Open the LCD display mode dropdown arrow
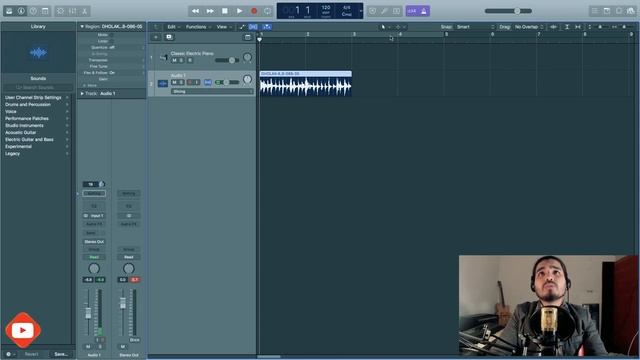 coord(360,11)
